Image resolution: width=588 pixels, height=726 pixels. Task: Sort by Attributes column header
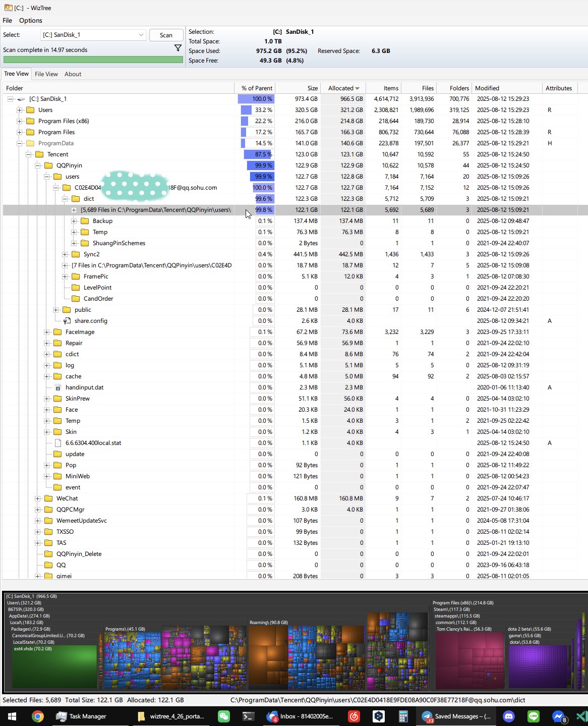560,88
